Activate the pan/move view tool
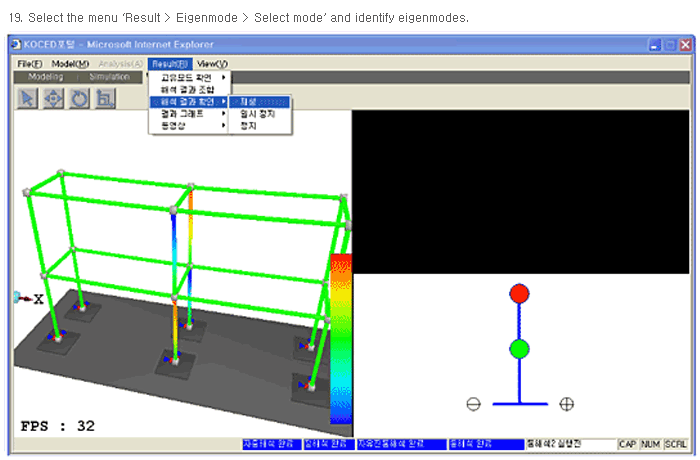Image resolution: width=700 pixels, height=460 pixels. pos(54,97)
